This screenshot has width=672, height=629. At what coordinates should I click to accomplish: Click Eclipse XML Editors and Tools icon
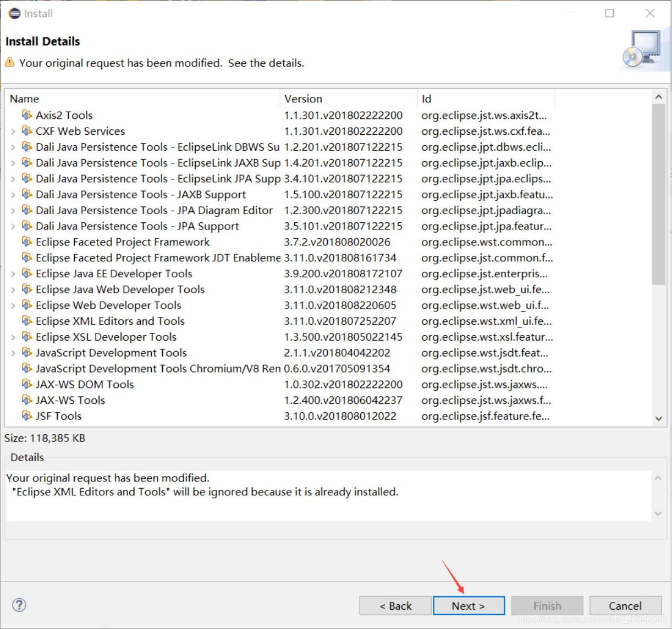(x=26, y=321)
